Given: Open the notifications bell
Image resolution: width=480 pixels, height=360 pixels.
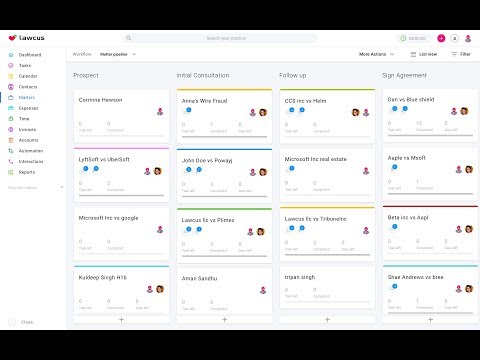Looking at the screenshot, I should coord(455,38).
